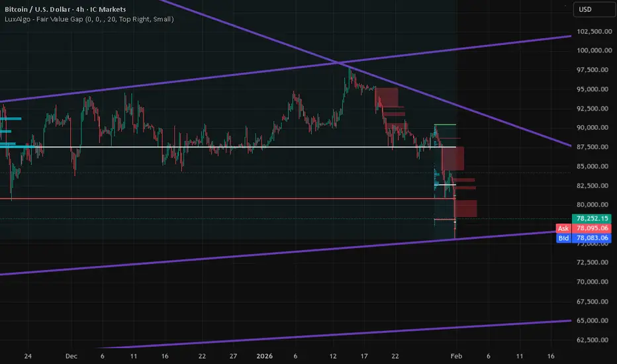Click the 65,000.00 price axis label
617x364 pixels.
[x=594, y=321]
